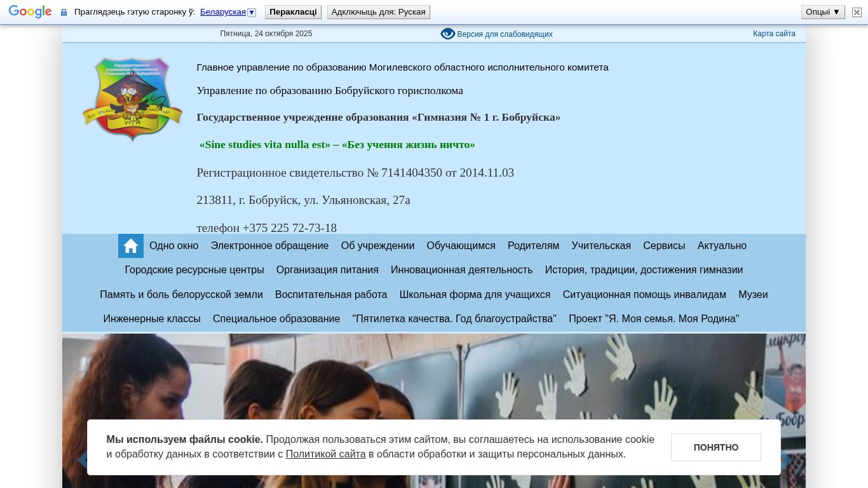Viewport: 868px width, 488px height.
Task: Open the Политикой сайта policy link
Action: (x=325, y=454)
